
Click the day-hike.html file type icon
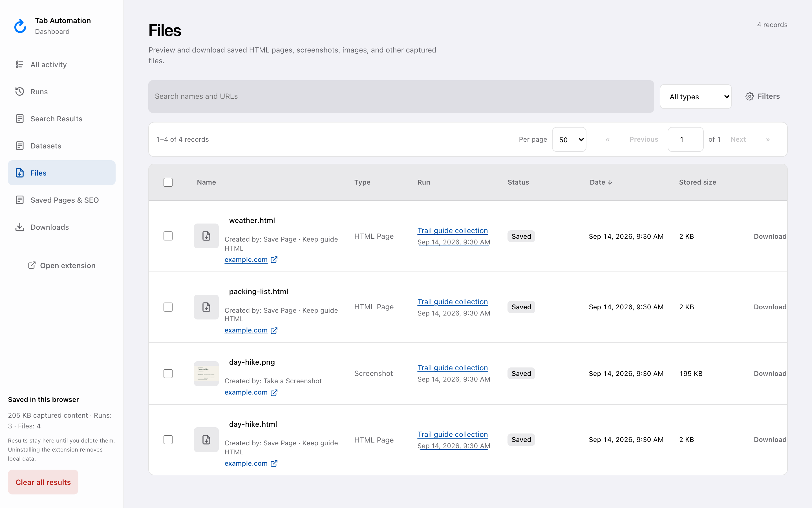[206, 439]
